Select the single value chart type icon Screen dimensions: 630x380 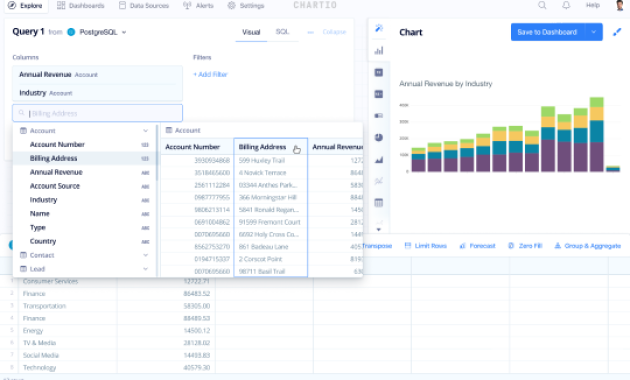click(379, 72)
